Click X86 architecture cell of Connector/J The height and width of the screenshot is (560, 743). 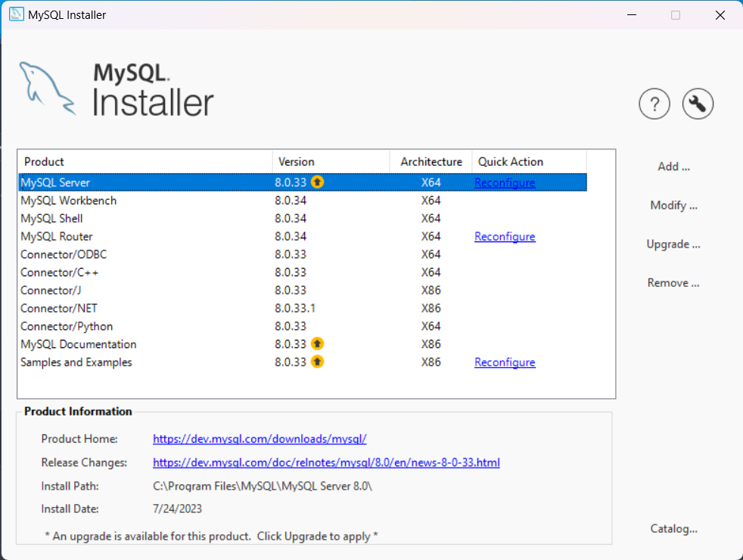[x=431, y=291]
